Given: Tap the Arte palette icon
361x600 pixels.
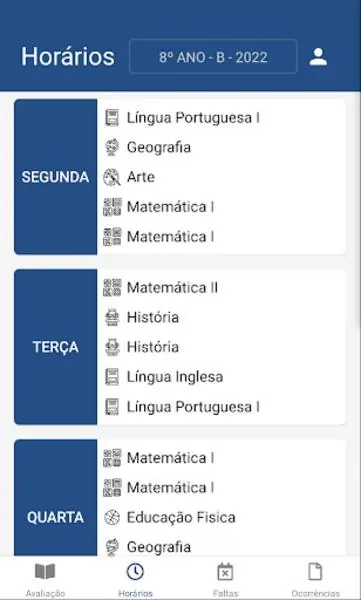Looking at the screenshot, I should click(x=112, y=177).
